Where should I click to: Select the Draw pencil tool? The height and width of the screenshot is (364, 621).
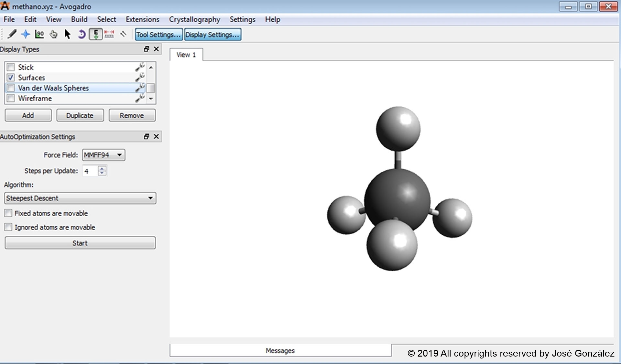[x=12, y=34]
